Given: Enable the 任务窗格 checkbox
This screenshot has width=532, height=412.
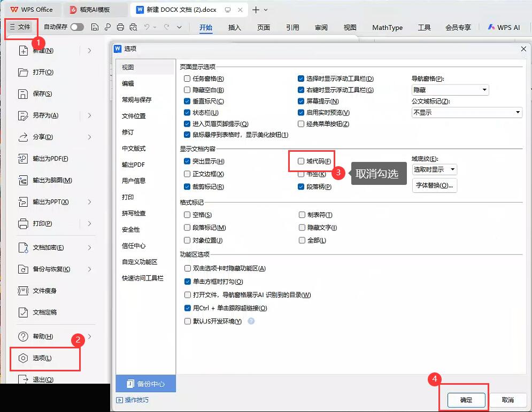Looking at the screenshot, I should pos(187,79).
